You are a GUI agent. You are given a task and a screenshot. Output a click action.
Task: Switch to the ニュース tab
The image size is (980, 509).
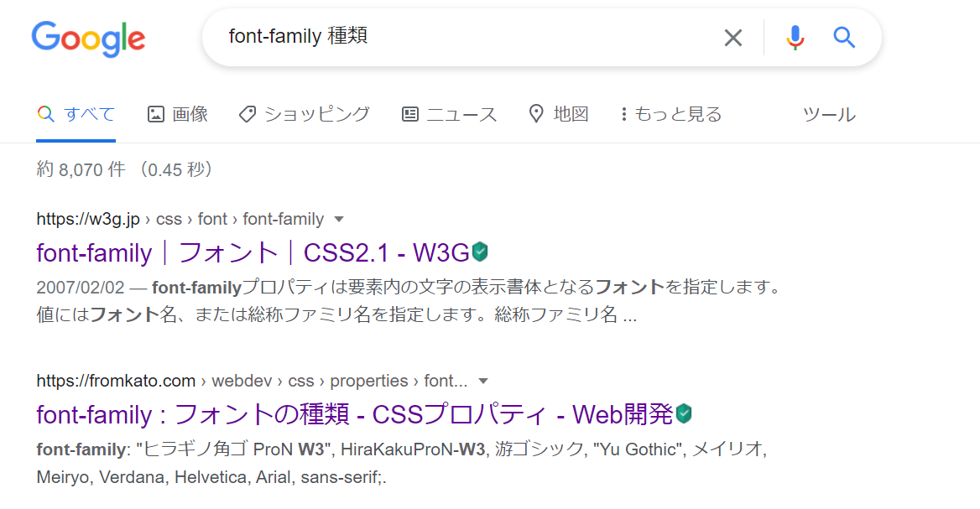tap(449, 114)
